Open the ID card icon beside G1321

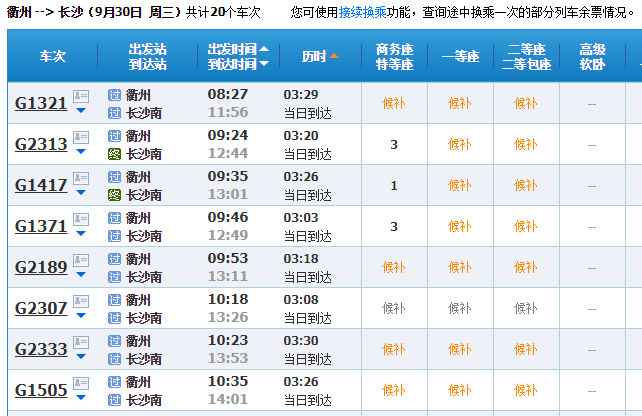[81, 96]
